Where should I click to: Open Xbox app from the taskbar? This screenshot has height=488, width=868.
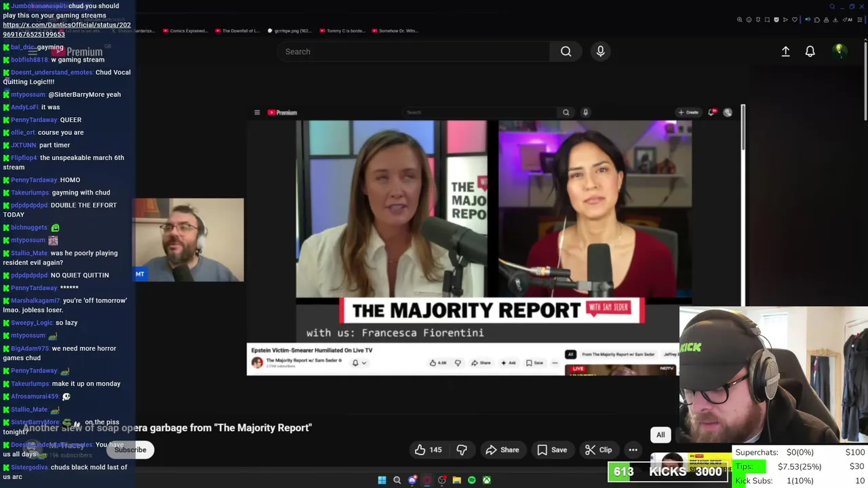[x=486, y=480]
